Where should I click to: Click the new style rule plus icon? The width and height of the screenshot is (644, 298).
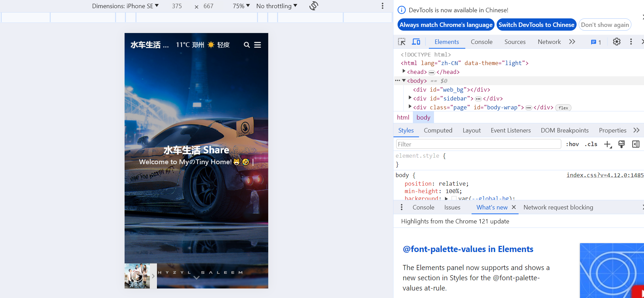[608, 144]
